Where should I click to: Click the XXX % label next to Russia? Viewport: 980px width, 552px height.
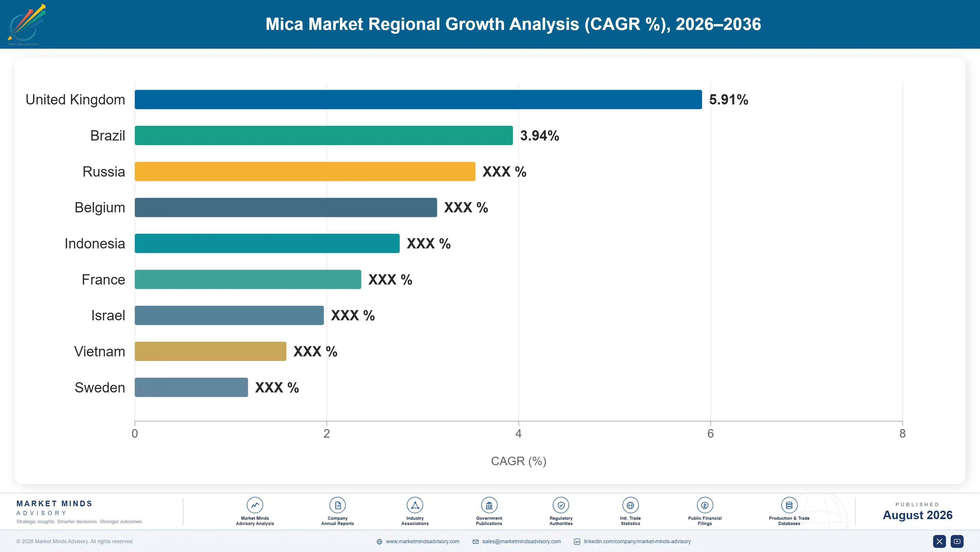504,172
